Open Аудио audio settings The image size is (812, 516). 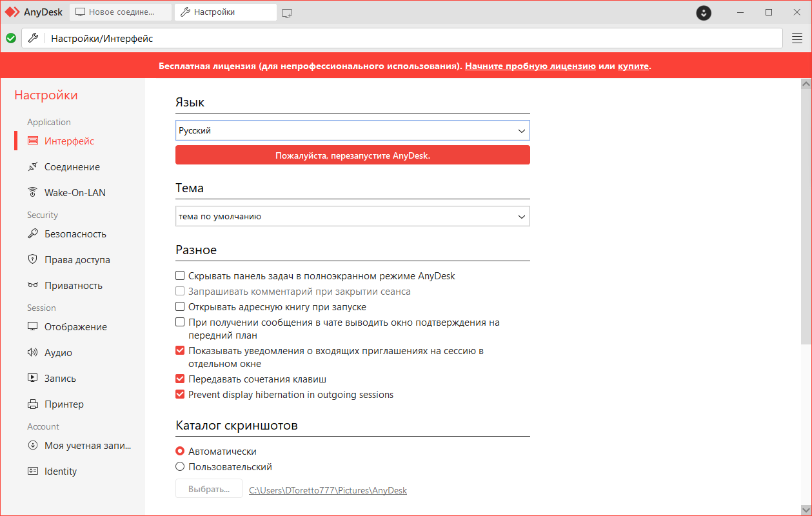58,353
